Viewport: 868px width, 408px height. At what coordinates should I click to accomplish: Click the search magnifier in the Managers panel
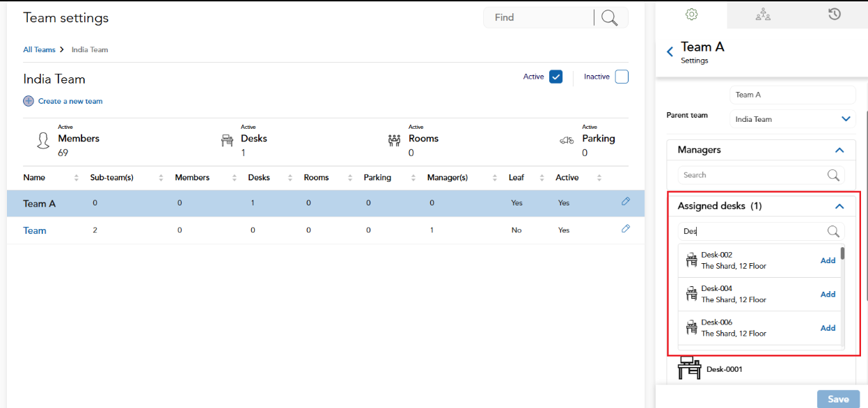point(833,175)
